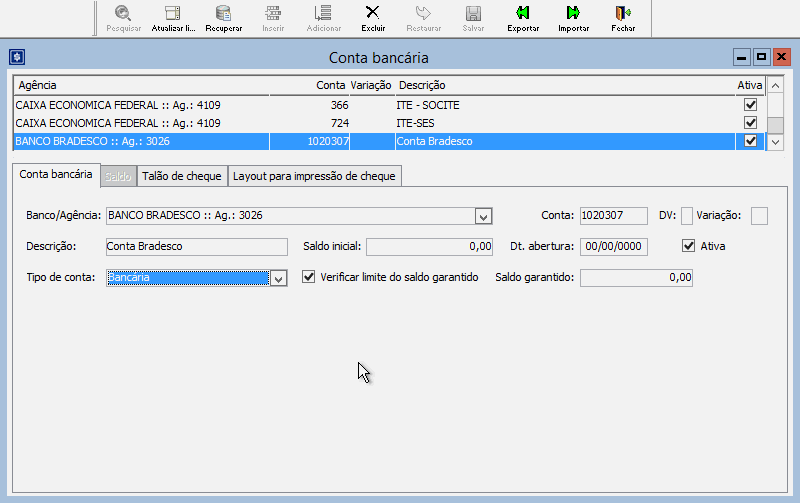Switch to the Talão de cheque tab
The height and width of the screenshot is (503, 800).
click(x=181, y=176)
